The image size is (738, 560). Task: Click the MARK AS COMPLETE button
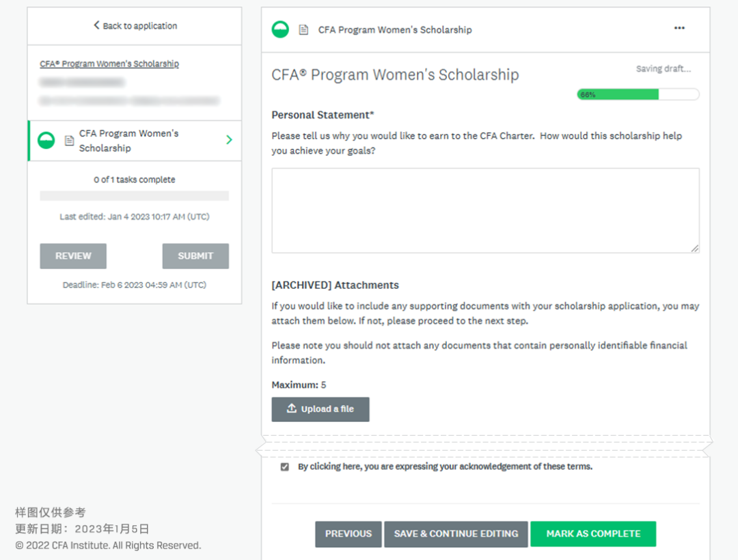593,533
